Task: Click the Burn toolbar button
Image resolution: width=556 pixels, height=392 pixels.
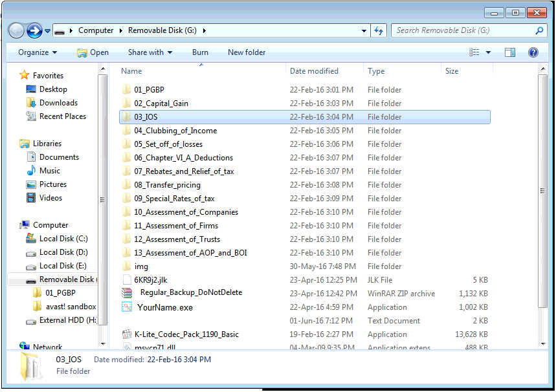Action: tap(200, 52)
